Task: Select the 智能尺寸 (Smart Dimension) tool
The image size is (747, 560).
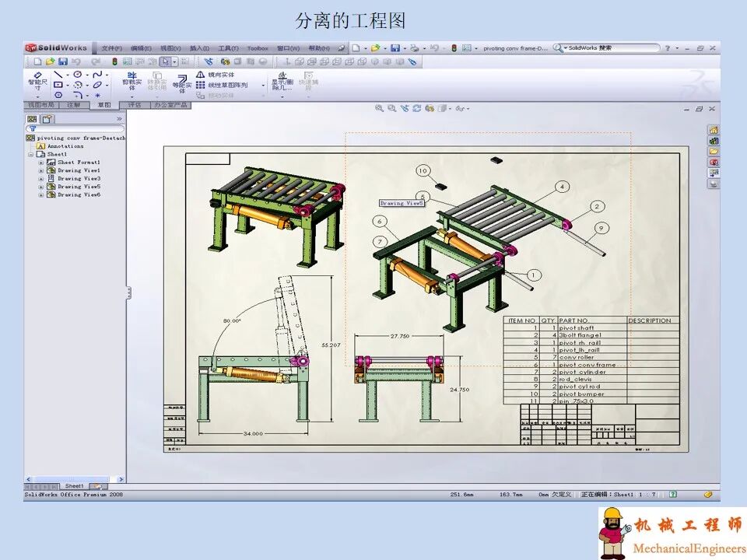Action: [x=36, y=78]
